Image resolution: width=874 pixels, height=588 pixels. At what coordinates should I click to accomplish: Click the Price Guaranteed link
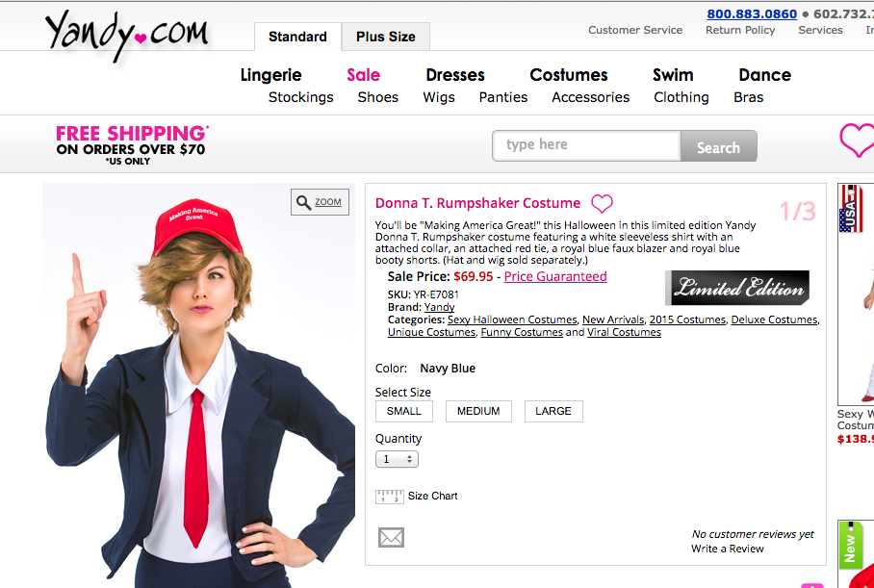pos(555,276)
